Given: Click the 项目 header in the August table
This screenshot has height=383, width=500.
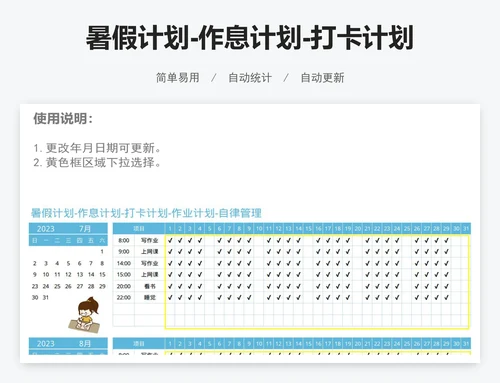Looking at the screenshot, I should tap(139, 344).
